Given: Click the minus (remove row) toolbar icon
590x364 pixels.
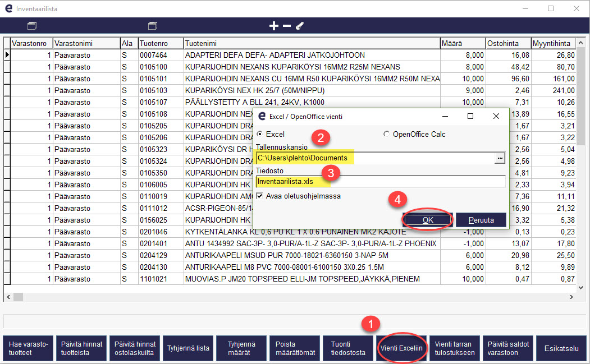Looking at the screenshot, I should [x=287, y=26].
